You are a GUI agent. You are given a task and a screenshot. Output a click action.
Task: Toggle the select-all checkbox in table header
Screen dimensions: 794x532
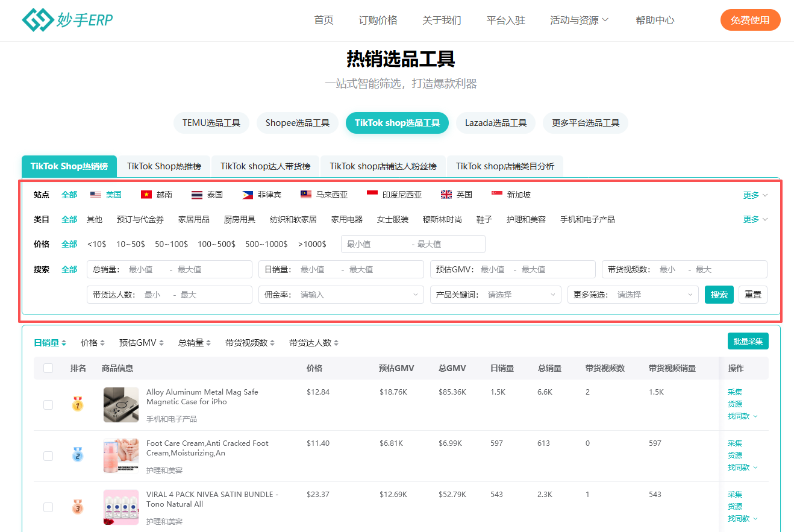tap(48, 368)
